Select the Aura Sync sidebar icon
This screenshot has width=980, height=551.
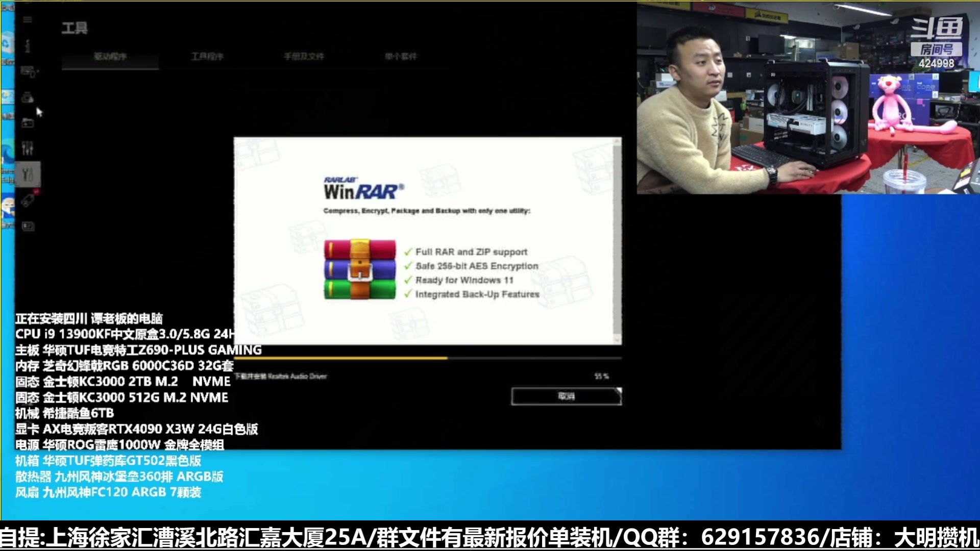[28, 97]
